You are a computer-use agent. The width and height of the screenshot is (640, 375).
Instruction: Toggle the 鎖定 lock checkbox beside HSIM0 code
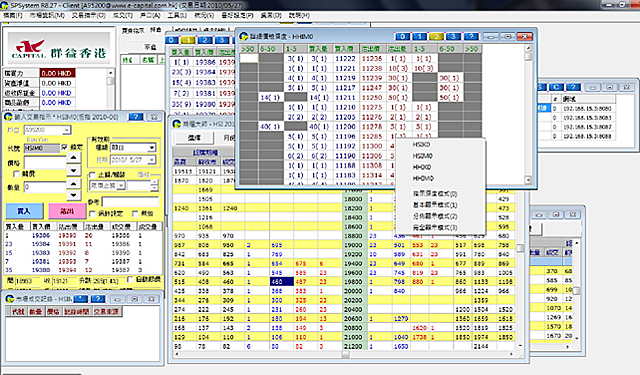click(x=64, y=147)
